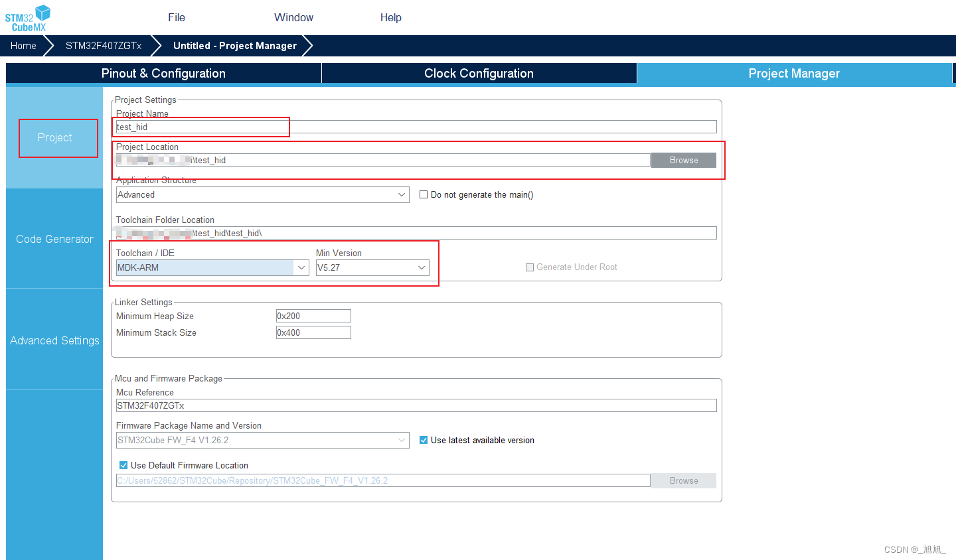The image size is (956, 560).
Task: Toggle Generate Under Root checkbox
Action: (x=530, y=267)
